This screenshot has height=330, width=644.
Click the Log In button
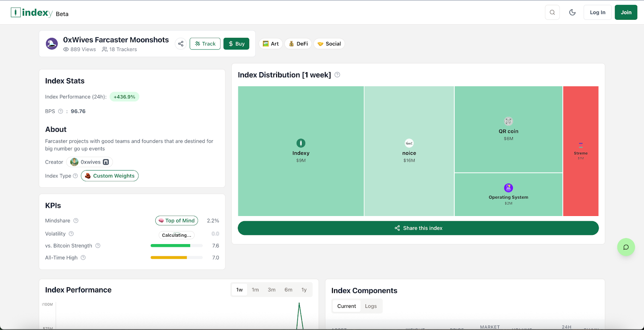pos(598,12)
